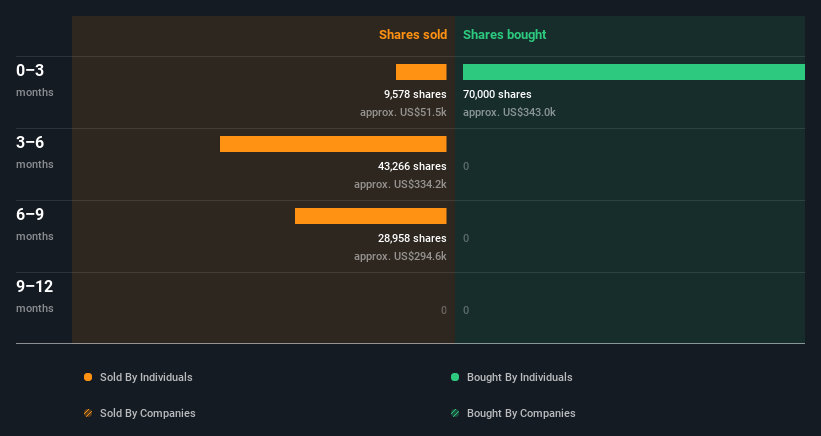Select the Sold By Companies legend label
Image resolution: width=821 pixels, height=436 pixels.
tap(148, 413)
